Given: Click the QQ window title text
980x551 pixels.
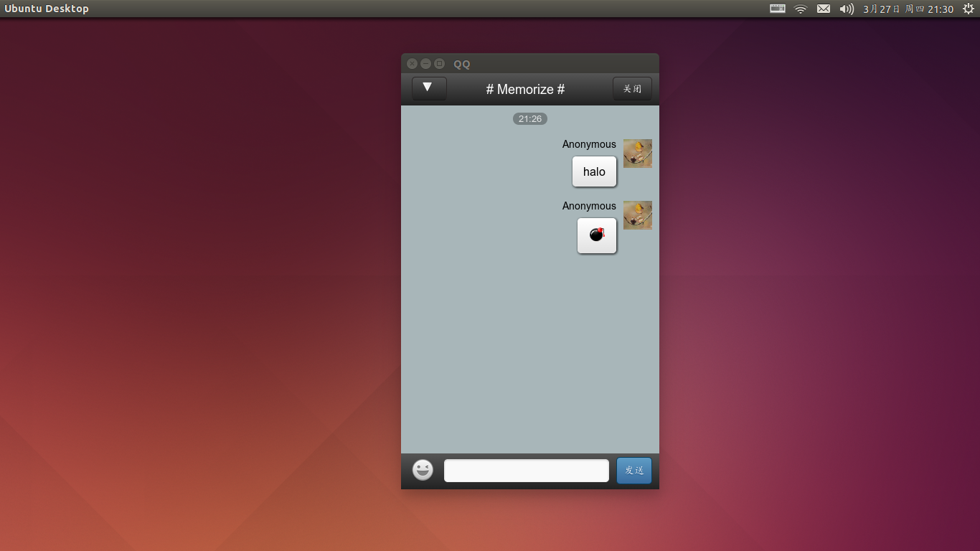Looking at the screenshot, I should point(462,64).
